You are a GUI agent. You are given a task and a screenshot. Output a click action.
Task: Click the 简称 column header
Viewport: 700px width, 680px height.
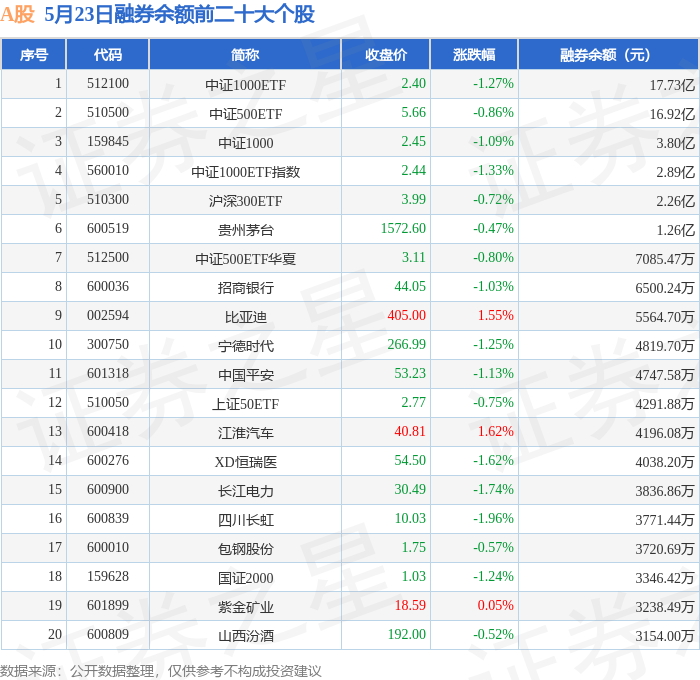point(245,54)
